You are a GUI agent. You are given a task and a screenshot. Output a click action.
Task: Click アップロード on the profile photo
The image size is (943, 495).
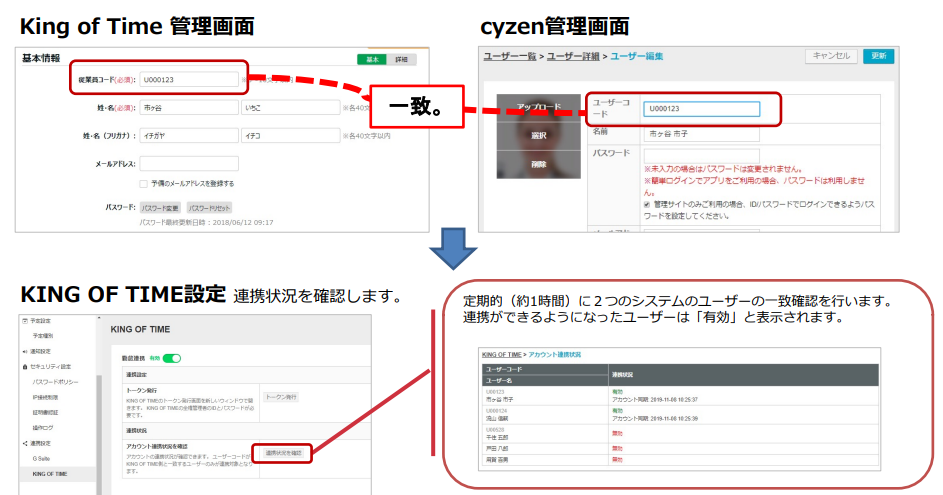[539, 107]
